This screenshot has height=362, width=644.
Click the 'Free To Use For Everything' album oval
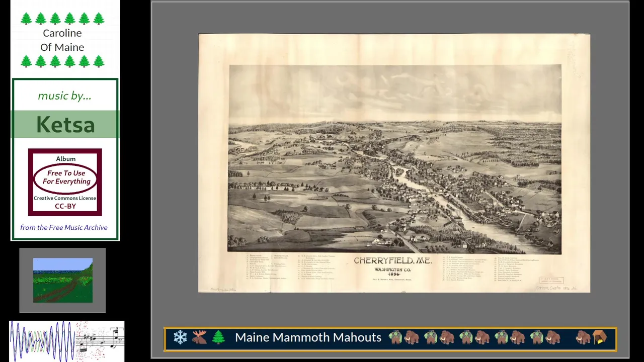click(x=66, y=177)
